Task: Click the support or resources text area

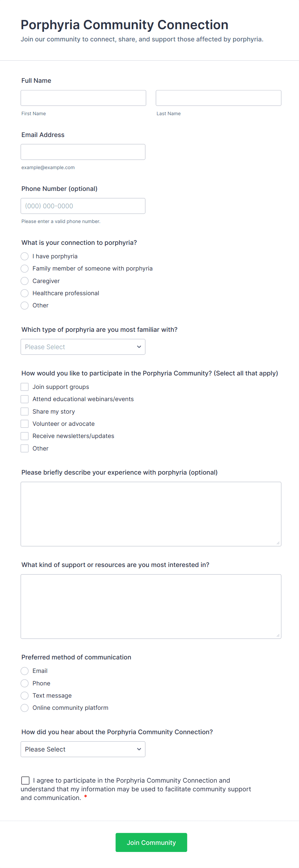Action: pos(150,606)
